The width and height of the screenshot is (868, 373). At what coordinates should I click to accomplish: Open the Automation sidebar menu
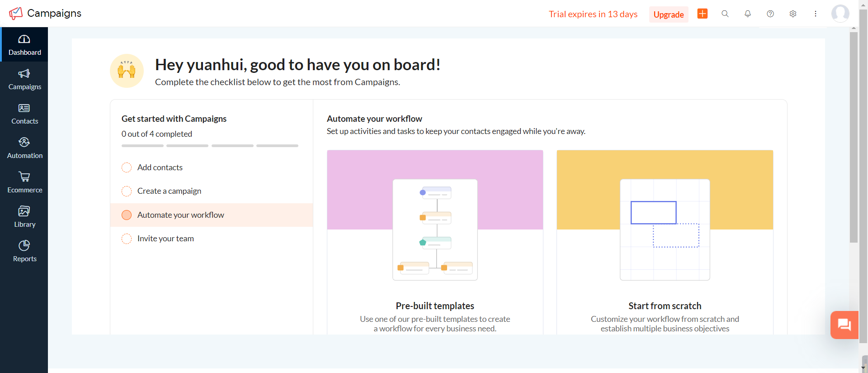pos(24,148)
